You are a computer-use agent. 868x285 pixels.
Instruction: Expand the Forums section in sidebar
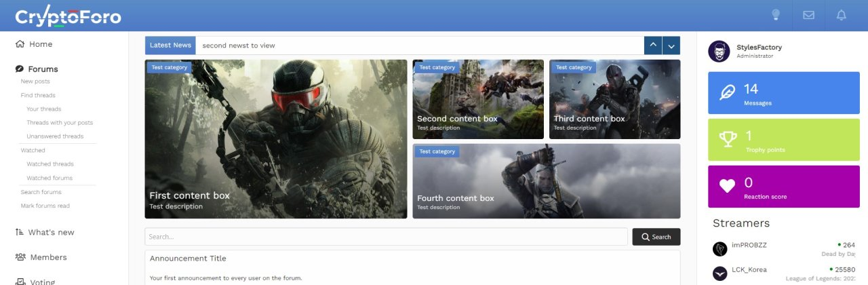pyautogui.click(x=43, y=69)
